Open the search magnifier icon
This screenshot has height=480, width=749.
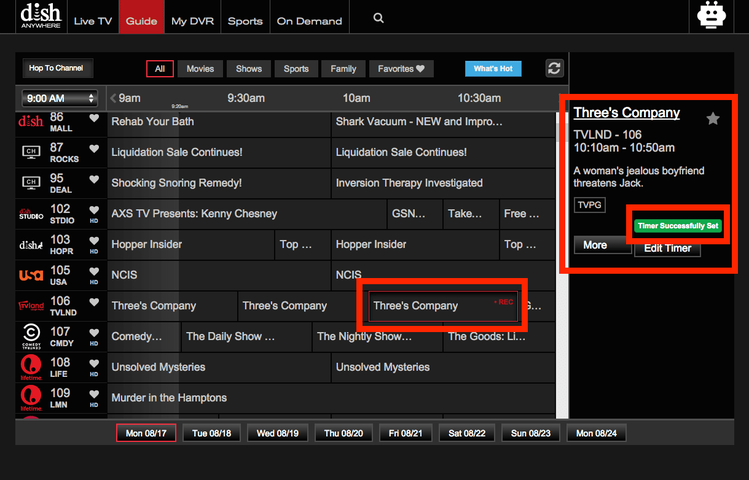tap(378, 18)
